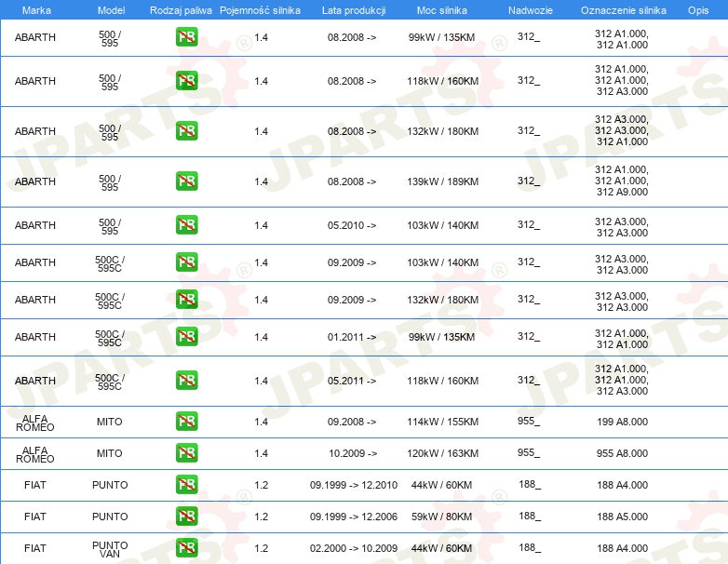
Task: Select the 59kW / 80KM power cell
Action: [x=441, y=517]
